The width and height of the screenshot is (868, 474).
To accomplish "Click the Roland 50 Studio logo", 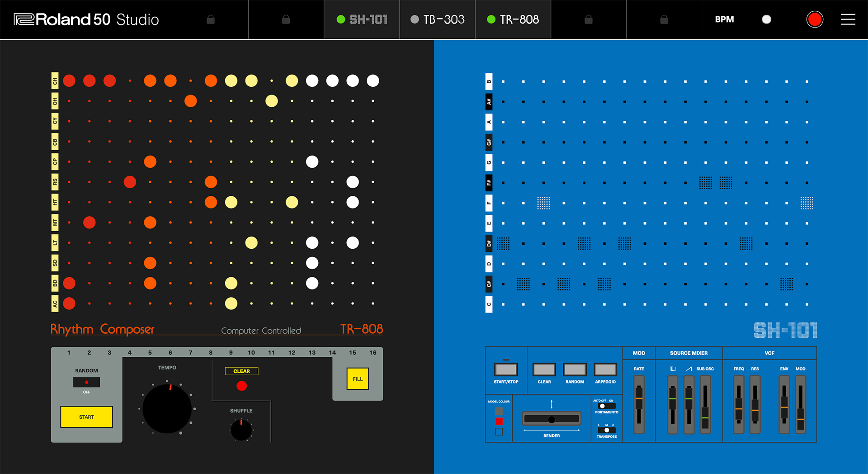I will (x=86, y=19).
